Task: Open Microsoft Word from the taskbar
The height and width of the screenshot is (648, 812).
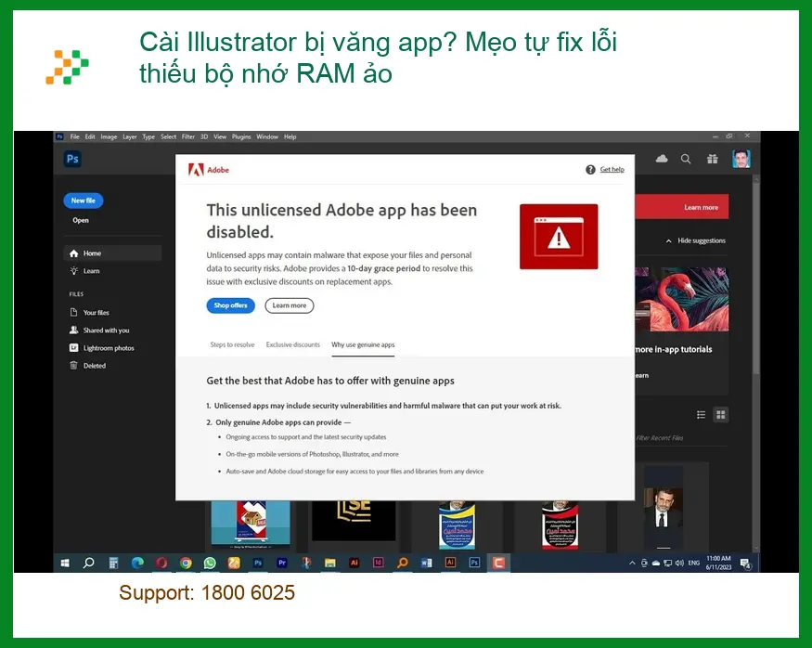Action: pyautogui.click(x=426, y=563)
